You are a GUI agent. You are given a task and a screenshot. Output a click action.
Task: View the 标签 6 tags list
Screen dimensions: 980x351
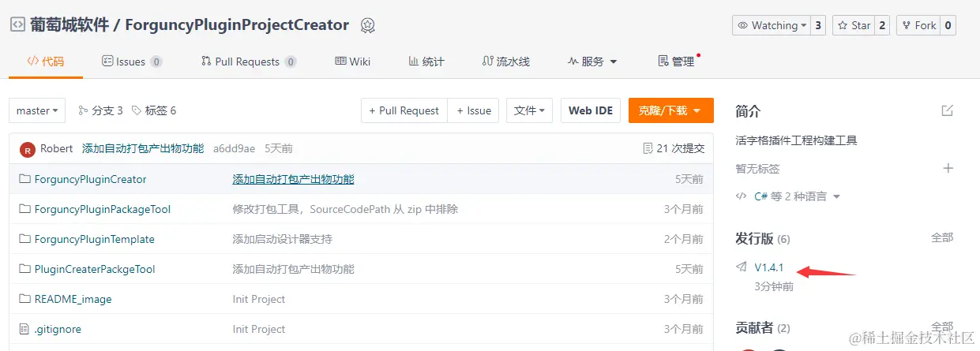pyautogui.click(x=154, y=110)
